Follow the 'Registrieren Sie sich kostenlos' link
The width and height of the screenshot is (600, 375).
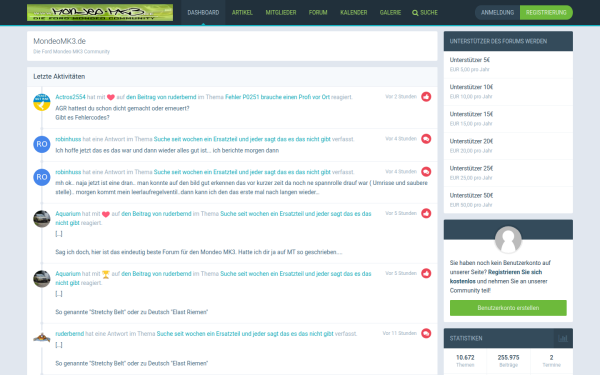pyautogui.click(x=496, y=277)
